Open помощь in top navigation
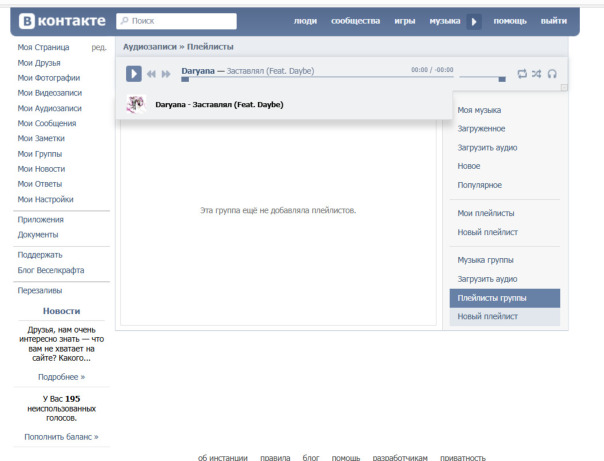Image resolution: width=604 pixels, height=461 pixels. (x=510, y=21)
